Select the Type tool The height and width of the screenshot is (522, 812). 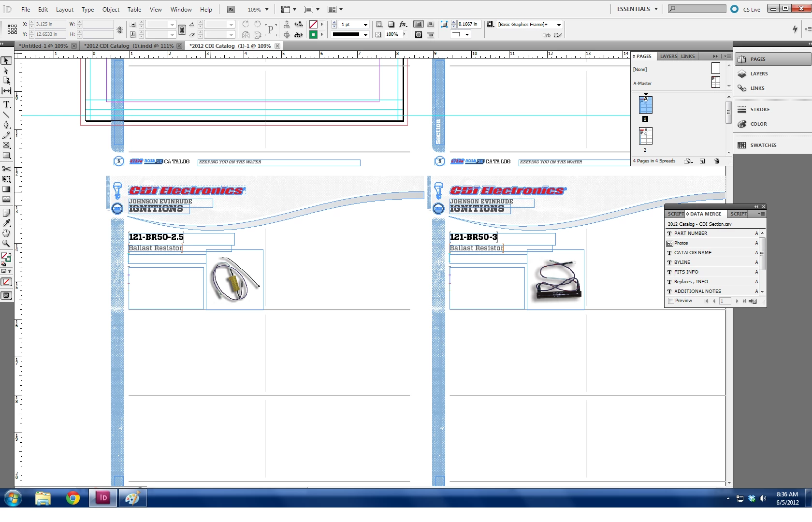6,104
